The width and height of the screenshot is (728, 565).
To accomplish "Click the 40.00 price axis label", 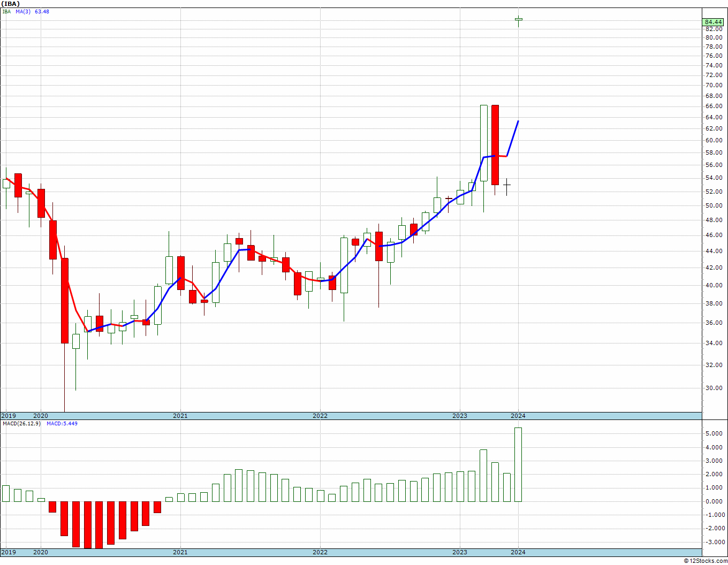I will 714,285.
